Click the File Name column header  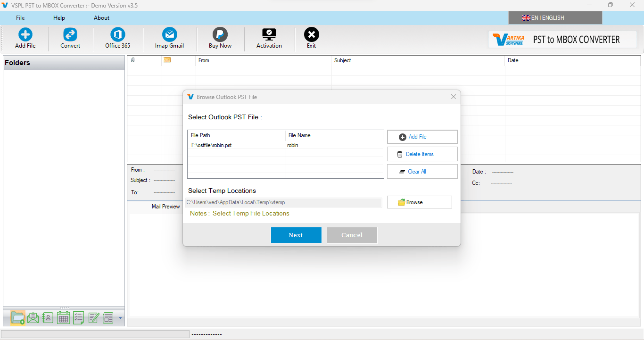(334, 135)
